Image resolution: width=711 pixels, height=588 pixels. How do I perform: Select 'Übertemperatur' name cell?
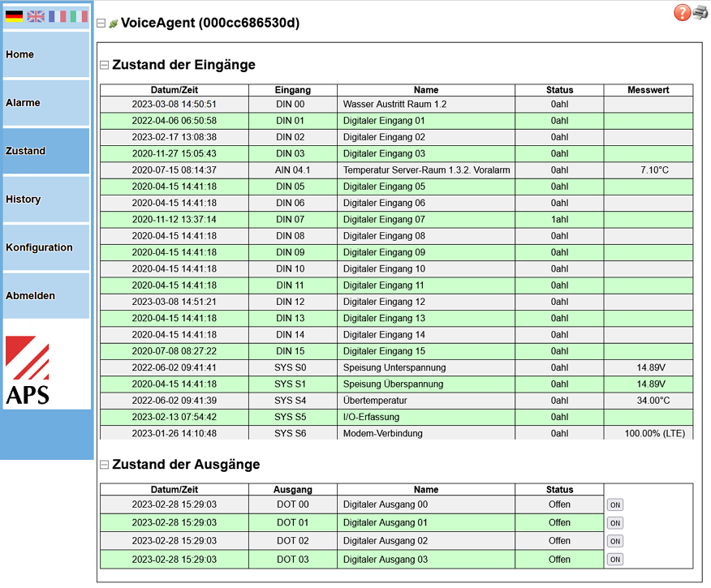click(426, 401)
